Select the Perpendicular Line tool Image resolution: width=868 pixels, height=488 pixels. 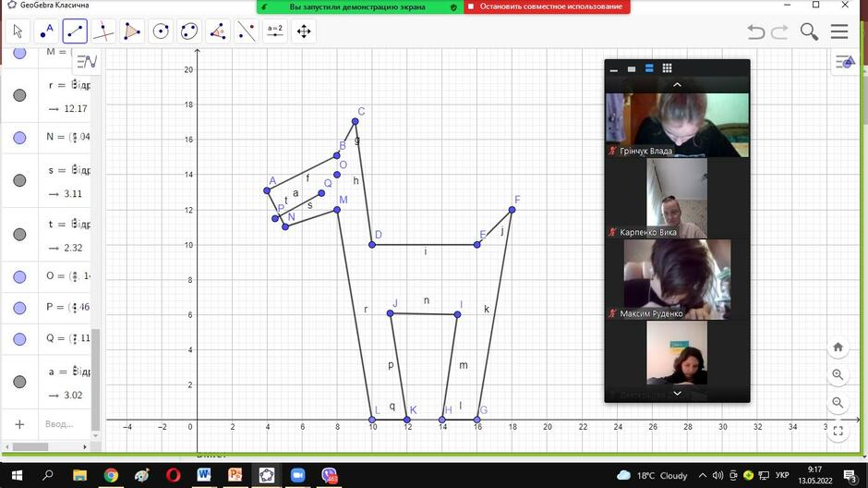coord(103,31)
